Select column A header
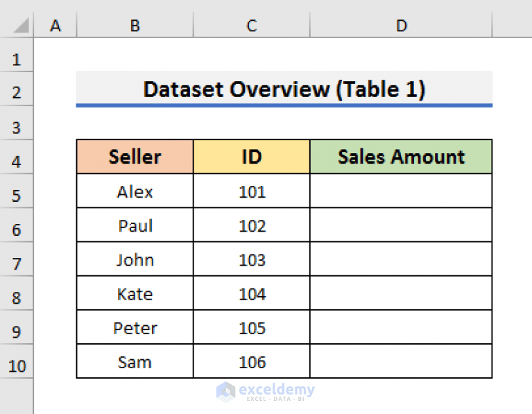This screenshot has width=532, height=414. (x=55, y=25)
